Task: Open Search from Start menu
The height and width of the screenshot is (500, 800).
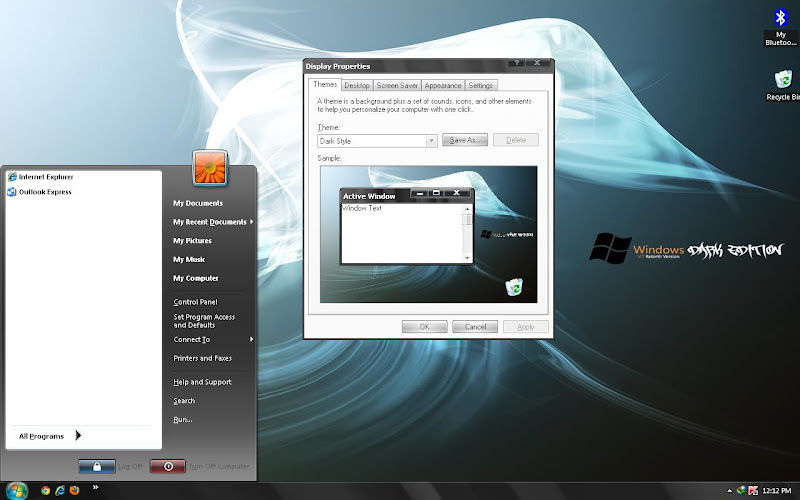Action: [184, 401]
